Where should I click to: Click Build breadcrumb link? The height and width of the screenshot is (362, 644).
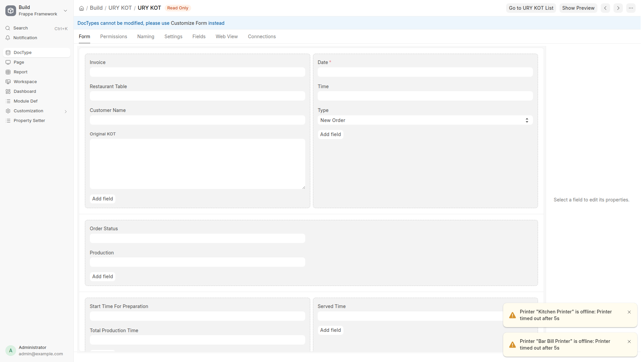click(x=96, y=8)
